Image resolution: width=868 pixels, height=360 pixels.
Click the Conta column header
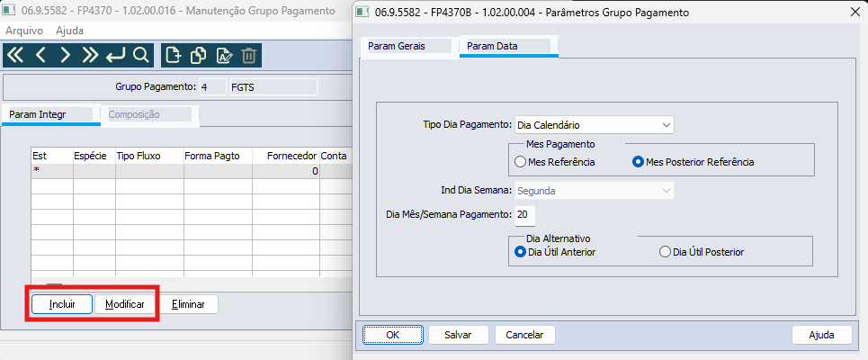[335, 157]
